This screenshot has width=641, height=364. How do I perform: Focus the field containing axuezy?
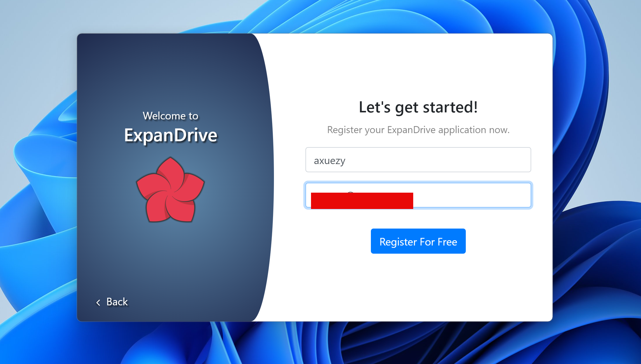tap(418, 160)
